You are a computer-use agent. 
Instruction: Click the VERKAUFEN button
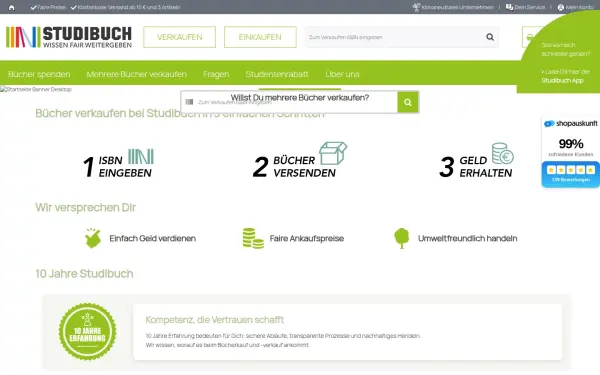179,37
